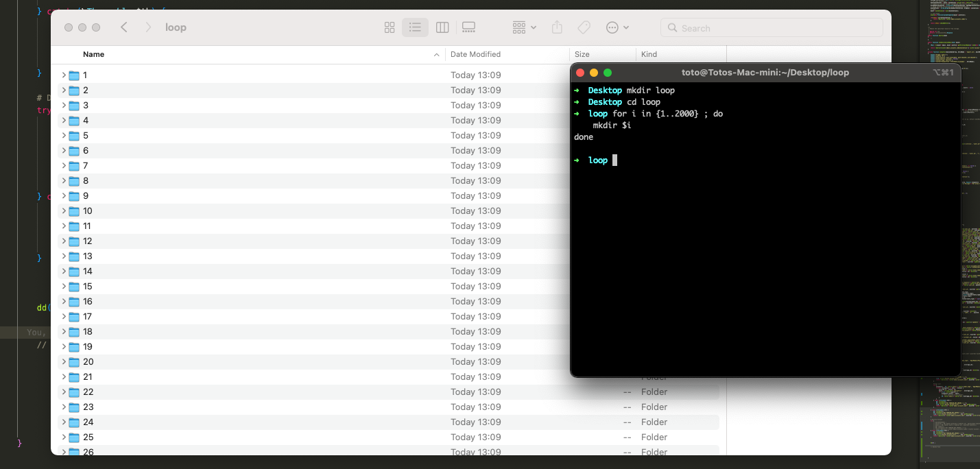Click the Terminal window title bar
This screenshot has width=980, height=469.
coord(764,73)
